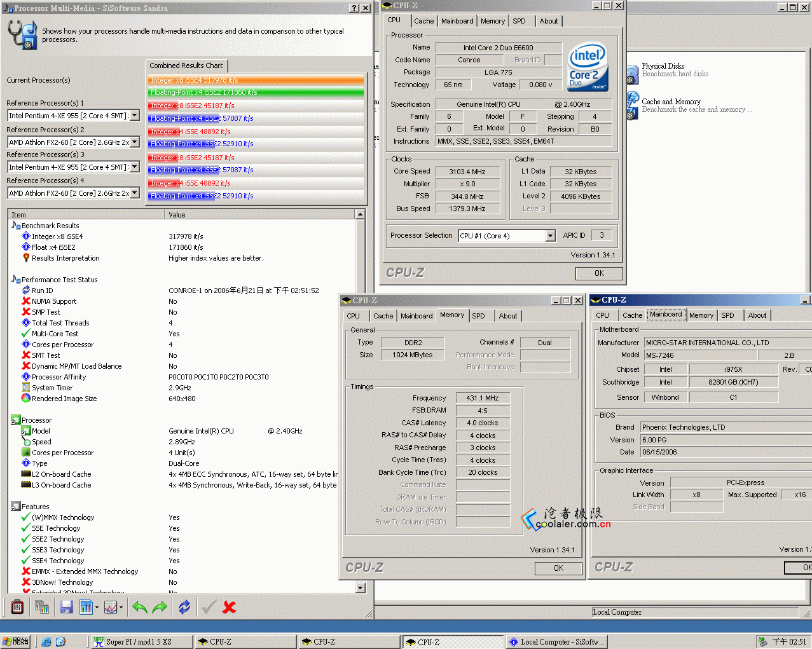Switch to Local Computer SiSoftware taskbar button

[x=556, y=642]
